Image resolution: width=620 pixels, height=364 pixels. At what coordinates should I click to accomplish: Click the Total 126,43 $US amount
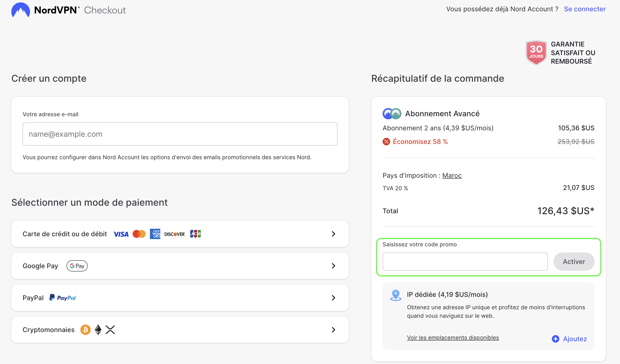(566, 211)
